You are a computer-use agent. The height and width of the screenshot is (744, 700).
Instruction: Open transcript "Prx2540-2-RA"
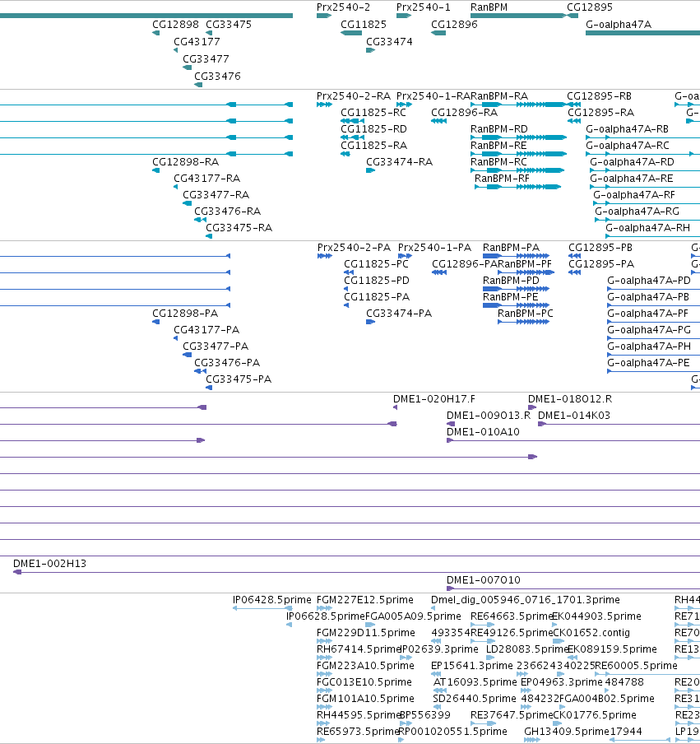point(354,96)
